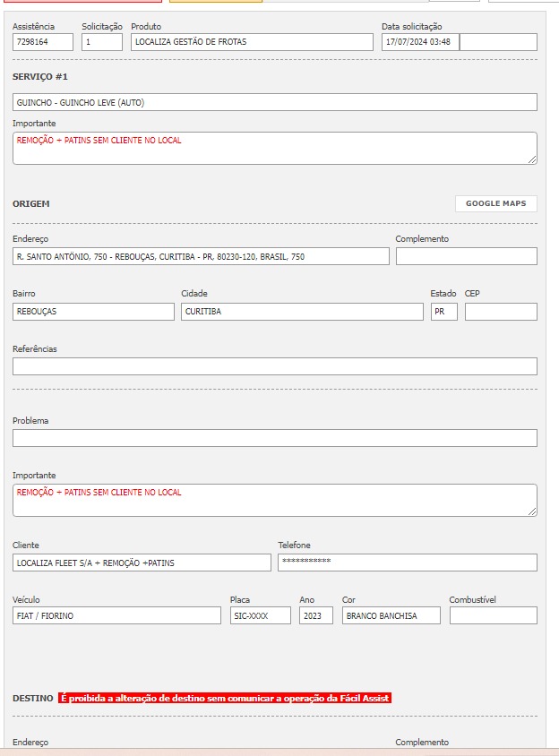The height and width of the screenshot is (756, 559).
Task: Select the masked Telefone field
Action: [x=407, y=563]
